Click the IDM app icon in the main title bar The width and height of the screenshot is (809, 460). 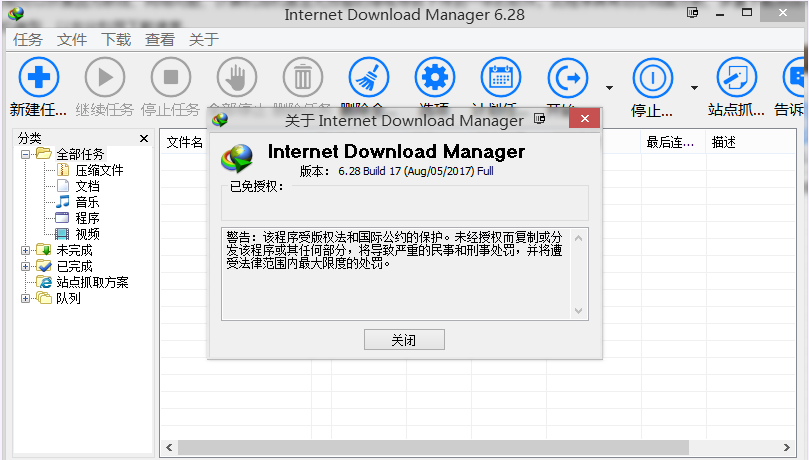click(16, 14)
